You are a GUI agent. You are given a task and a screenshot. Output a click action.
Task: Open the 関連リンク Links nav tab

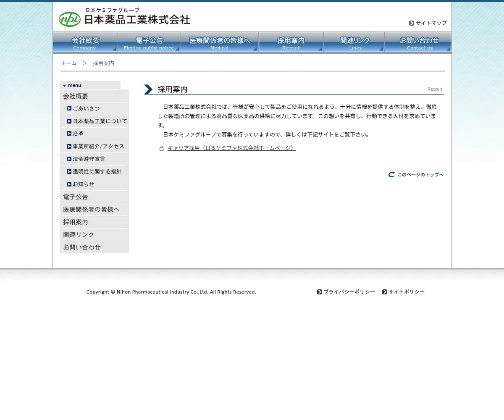(x=354, y=42)
